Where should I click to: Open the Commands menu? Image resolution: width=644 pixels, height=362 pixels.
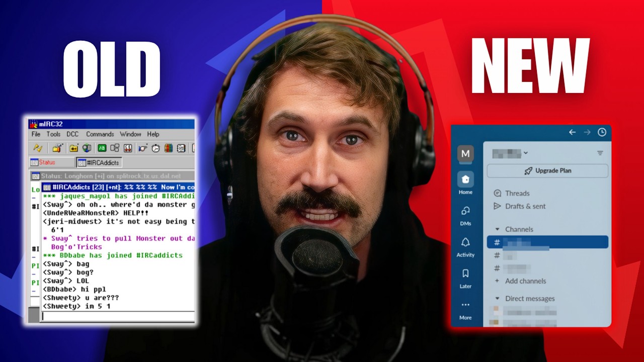(x=100, y=134)
